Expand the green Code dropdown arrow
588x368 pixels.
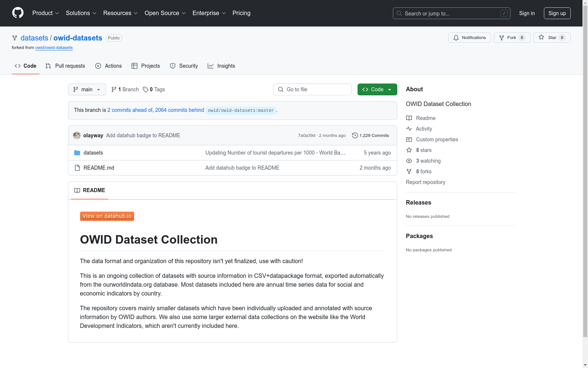pos(390,89)
